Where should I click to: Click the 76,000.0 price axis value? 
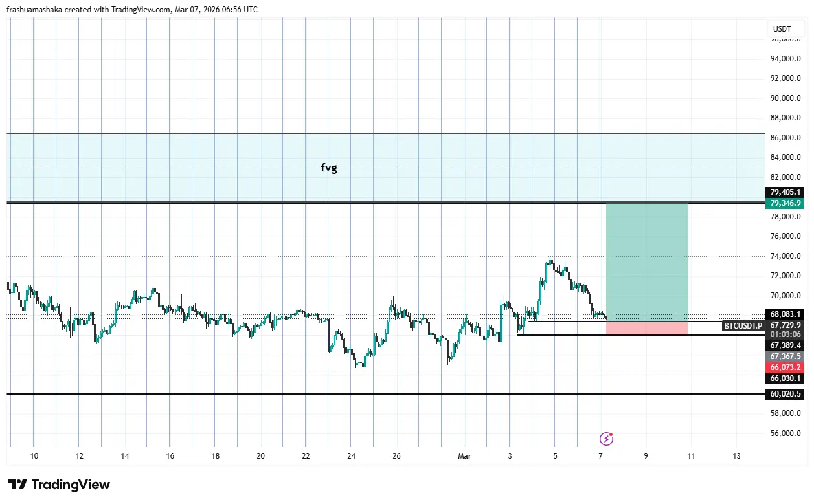786,236
